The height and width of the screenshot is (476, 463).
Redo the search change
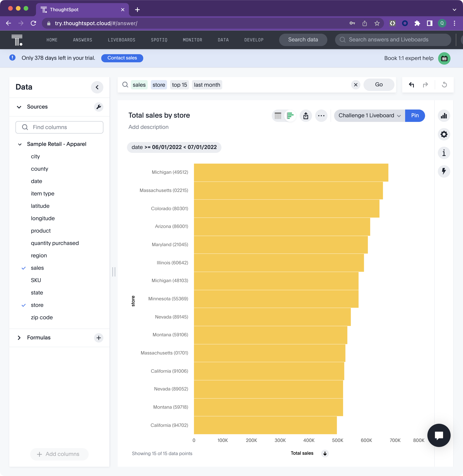tap(425, 85)
